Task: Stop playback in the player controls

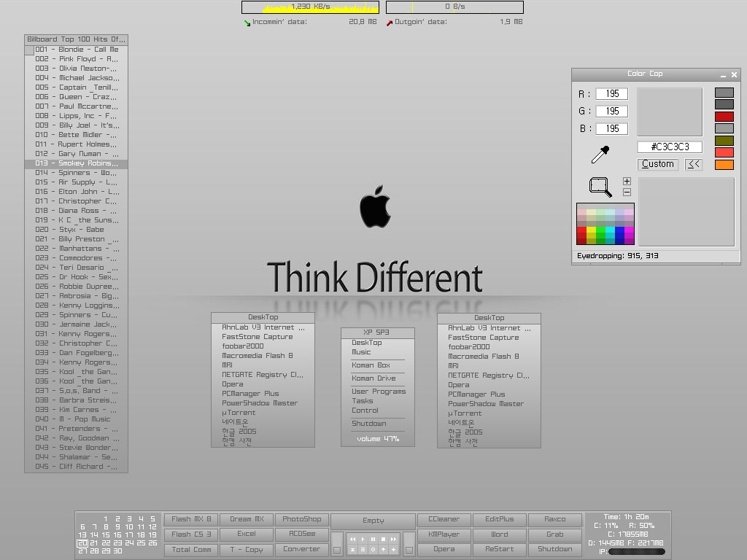Action: [x=384, y=539]
